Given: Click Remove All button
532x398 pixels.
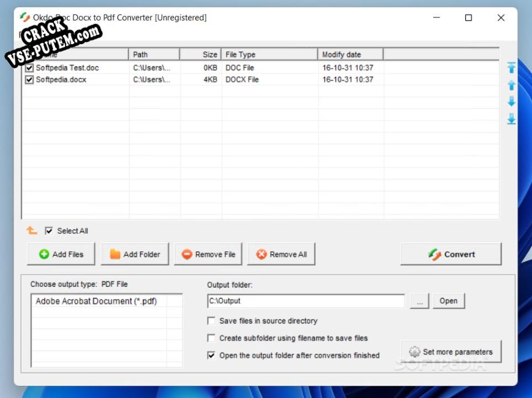Looking at the screenshot, I should tap(281, 254).
